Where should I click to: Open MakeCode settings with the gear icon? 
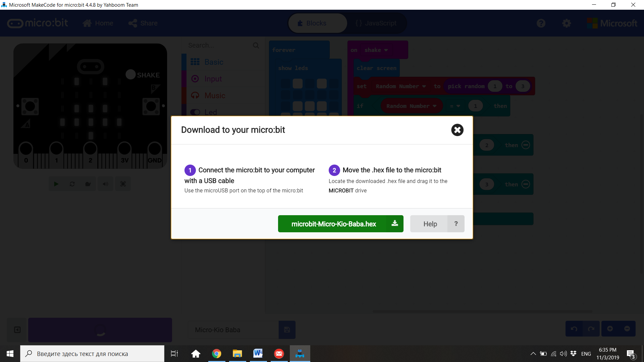click(x=567, y=23)
